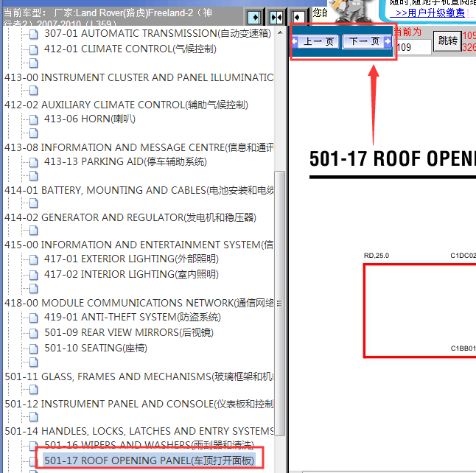Click page icon beside 307-01 AUTOMATIC TRANSMISSION

[34, 35]
